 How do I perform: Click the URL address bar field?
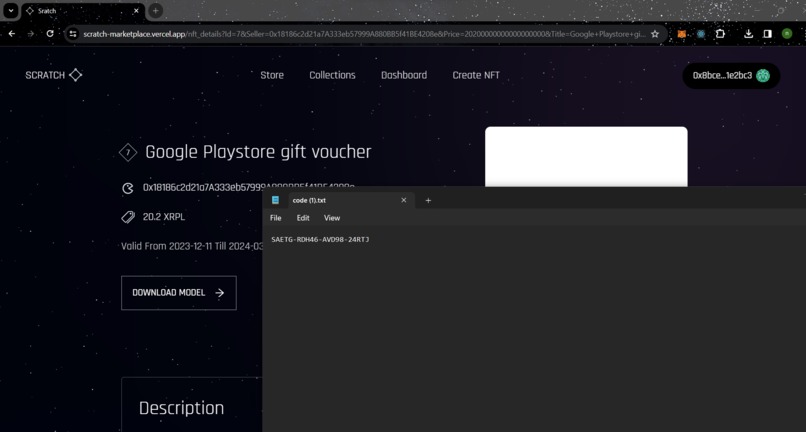[364, 34]
